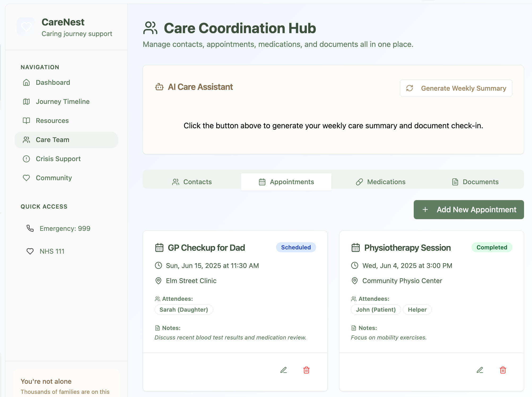The width and height of the screenshot is (532, 397).
Task: Open the Dashboard page
Action: 53,82
